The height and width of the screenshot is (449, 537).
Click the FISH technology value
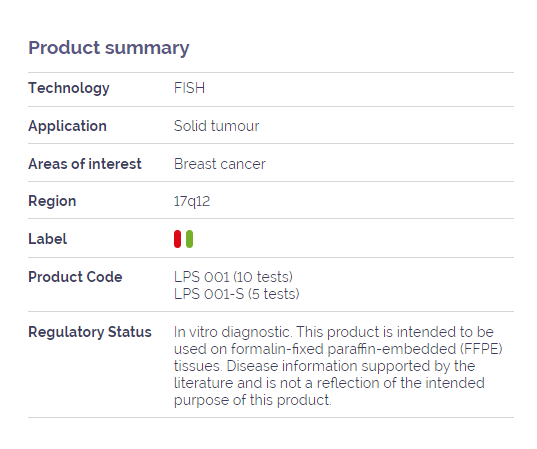point(189,88)
